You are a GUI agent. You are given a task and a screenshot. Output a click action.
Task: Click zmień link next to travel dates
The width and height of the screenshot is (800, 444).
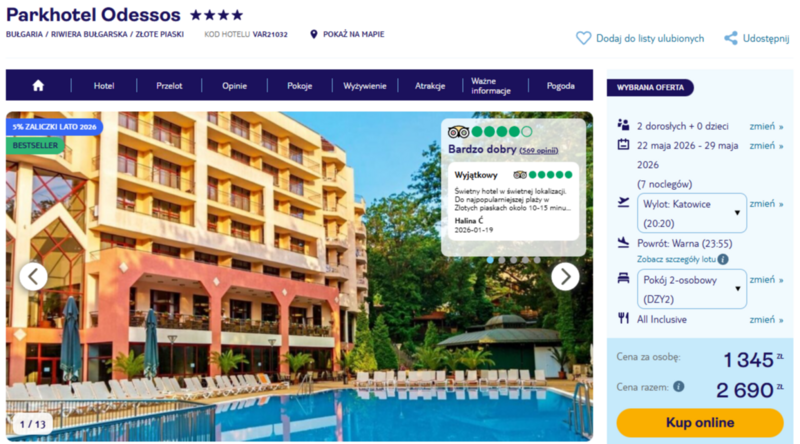pyautogui.click(x=766, y=146)
